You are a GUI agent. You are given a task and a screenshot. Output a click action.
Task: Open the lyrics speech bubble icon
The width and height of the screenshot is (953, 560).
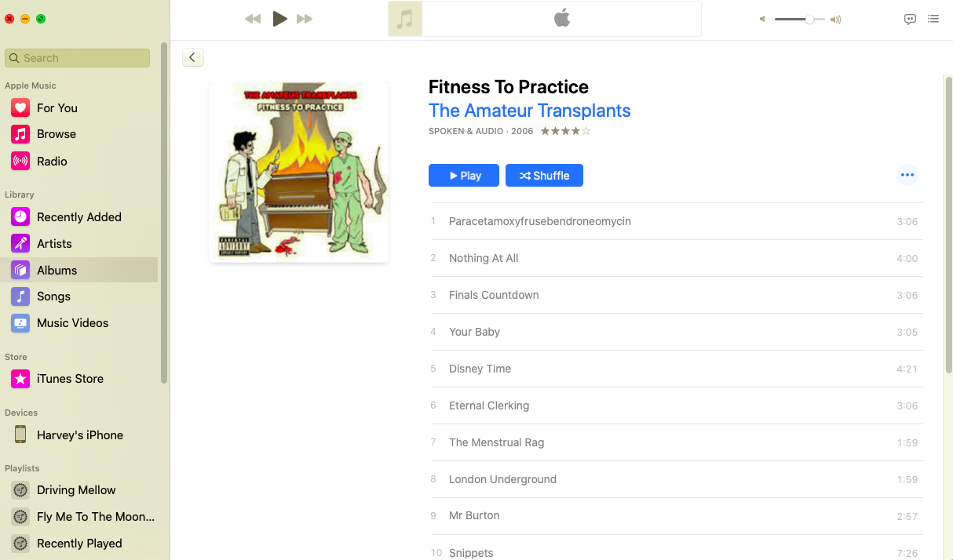pyautogui.click(x=910, y=19)
